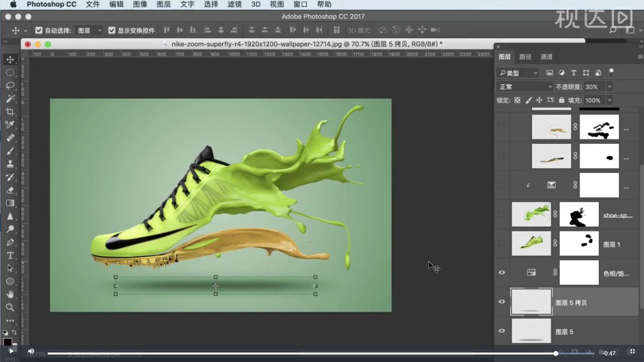The width and height of the screenshot is (644, 362).
Task: Hide the 色相/饱和度 adjustment layer
Action: 502,272
